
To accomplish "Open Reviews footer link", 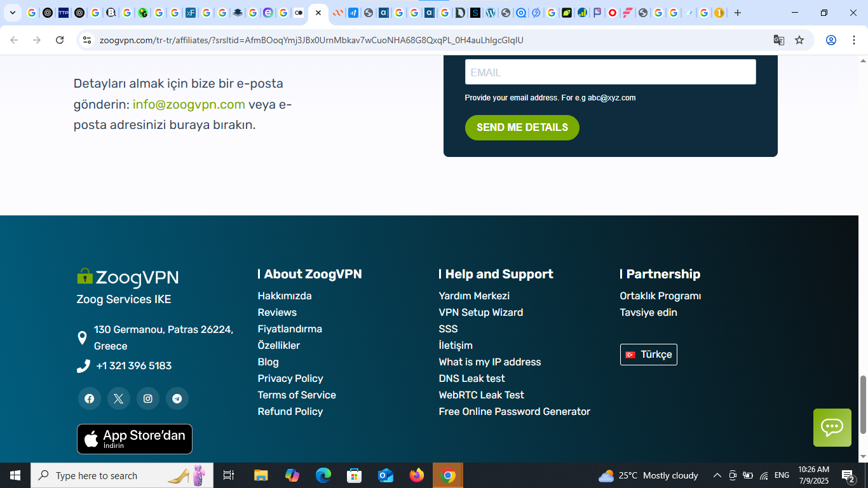I will click(x=277, y=313).
